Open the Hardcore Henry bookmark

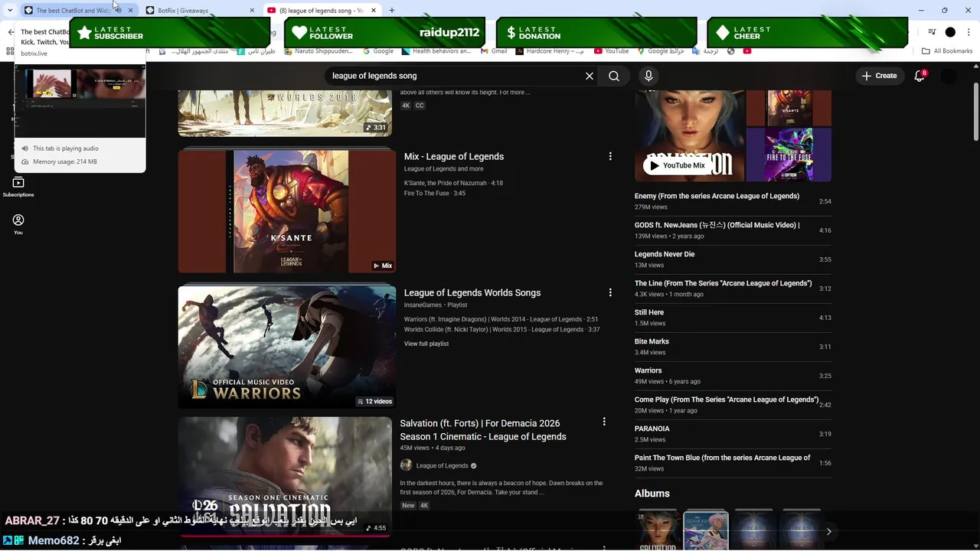(x=550, y=51)
